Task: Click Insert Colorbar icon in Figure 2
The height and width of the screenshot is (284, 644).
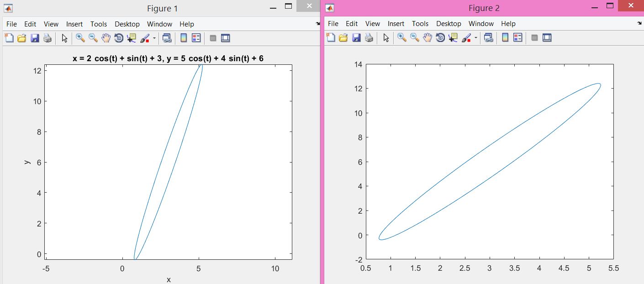Action: 505,38
